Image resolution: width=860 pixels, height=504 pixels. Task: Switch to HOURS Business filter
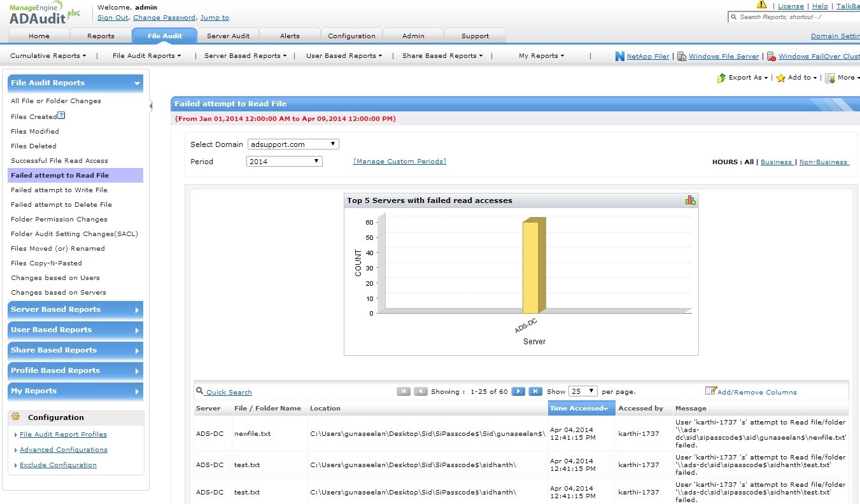coord(776,162)
